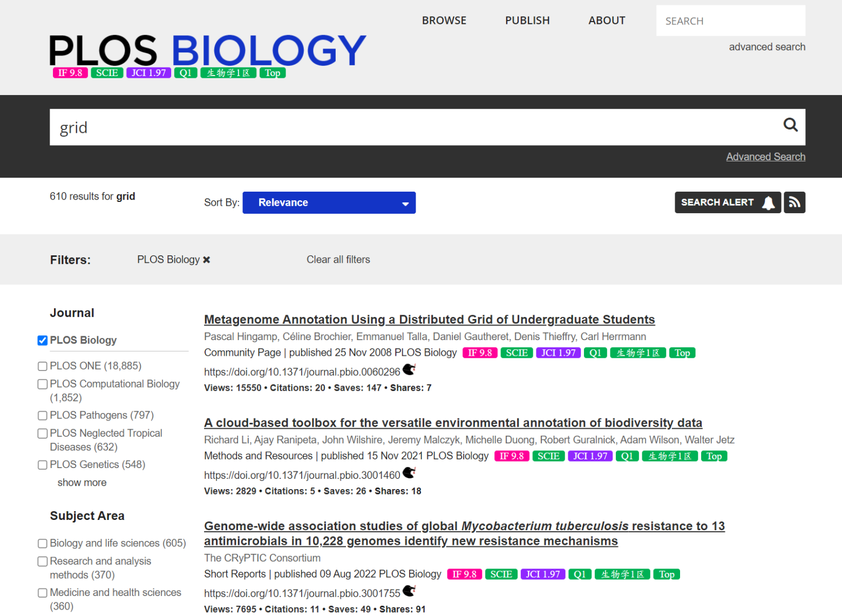Screen dimensions: 842x616
Task: Click the JCI 1.97 badge under the logo
Action: (x=148, y=72)
